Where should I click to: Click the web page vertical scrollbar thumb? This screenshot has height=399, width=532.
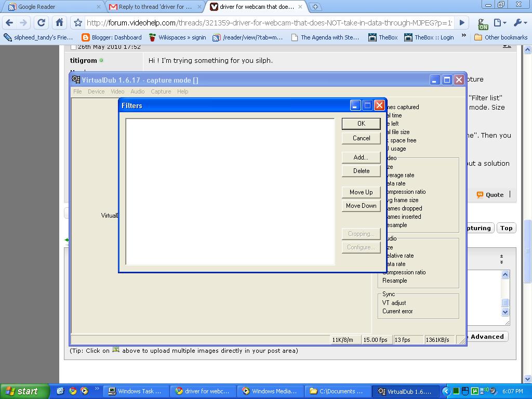(528, 251)
